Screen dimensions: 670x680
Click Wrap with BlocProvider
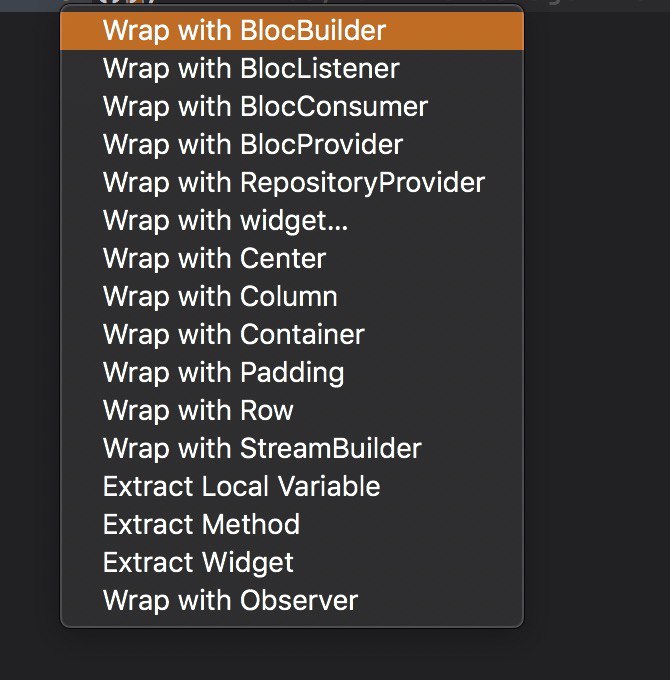pyautogui.click(x=292, y=145)
